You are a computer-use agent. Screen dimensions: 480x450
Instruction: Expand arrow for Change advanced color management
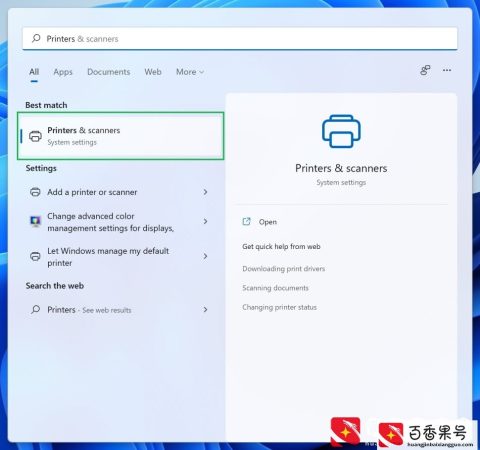(205, 221)
